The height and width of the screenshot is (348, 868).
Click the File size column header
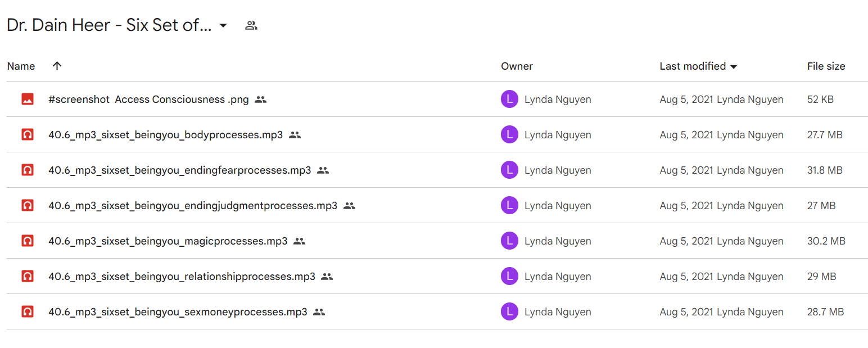(826, 66)
